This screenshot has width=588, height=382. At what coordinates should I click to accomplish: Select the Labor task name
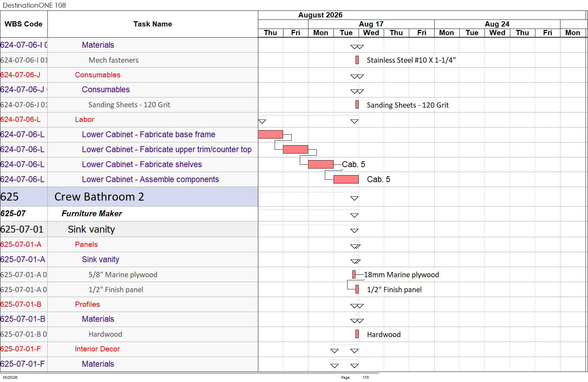[x=84, y=119]
